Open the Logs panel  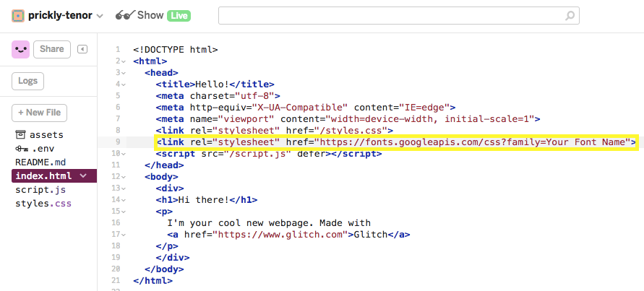27,81
